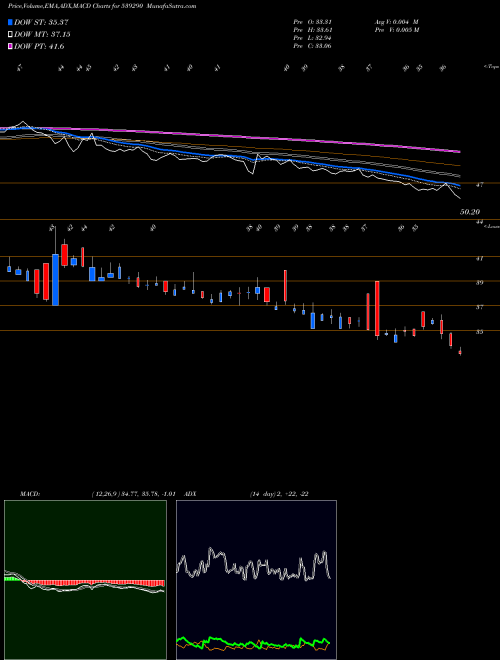The image size is (500, 660).
Task: Click the 'Pre H: 33.61' value
Action: (x=313, y=30)
